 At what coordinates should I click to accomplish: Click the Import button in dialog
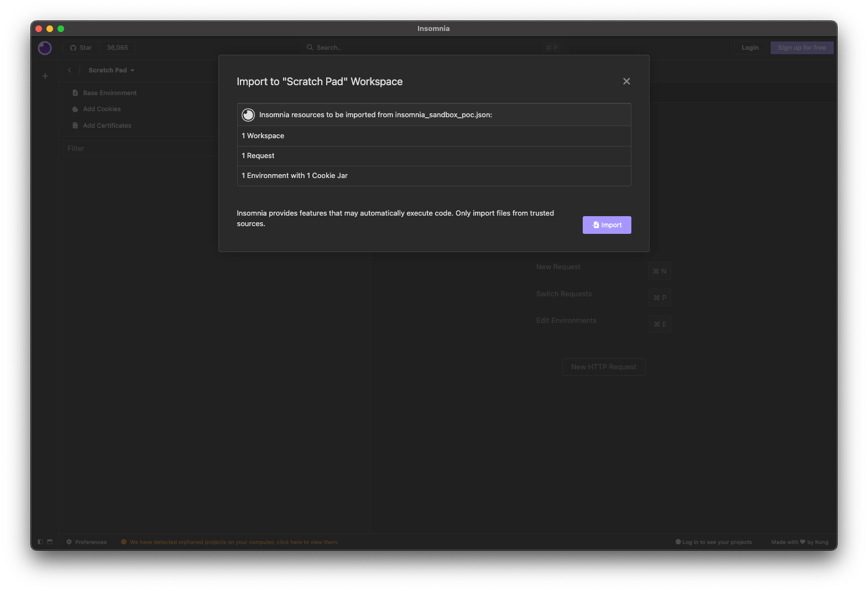[606, 225]
